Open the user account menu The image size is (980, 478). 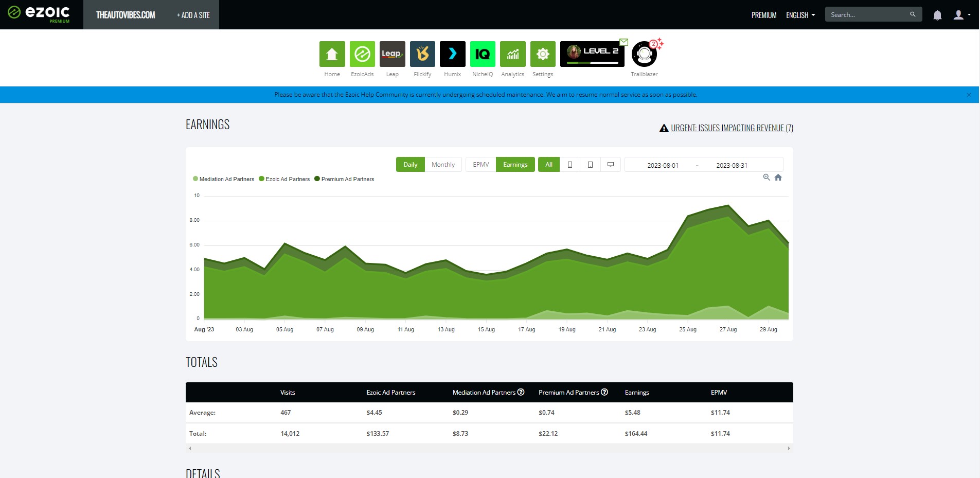(961, 15)
